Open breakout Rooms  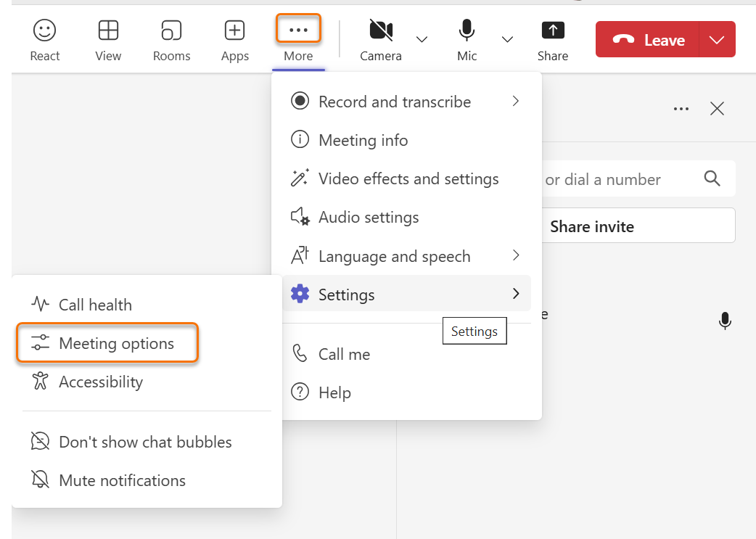tap(171, 40)
